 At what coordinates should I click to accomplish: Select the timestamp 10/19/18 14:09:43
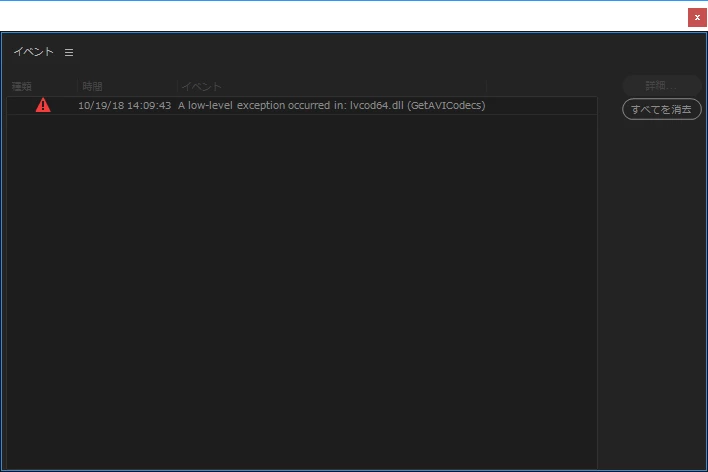point(125,106)
